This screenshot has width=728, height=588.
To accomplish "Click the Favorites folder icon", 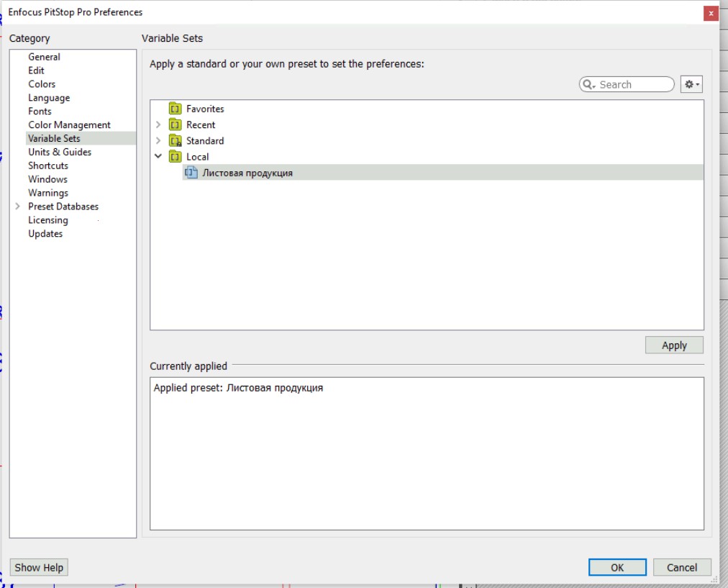I will 175,109.
